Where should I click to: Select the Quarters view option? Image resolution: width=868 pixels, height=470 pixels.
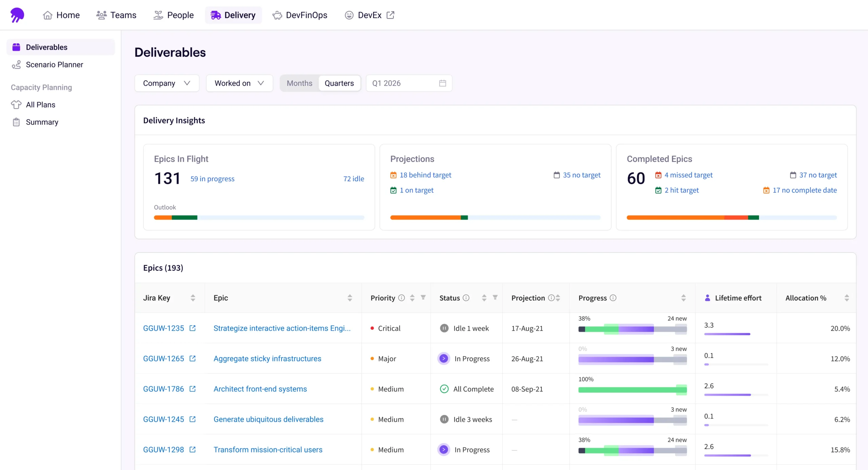click(339, 83)
